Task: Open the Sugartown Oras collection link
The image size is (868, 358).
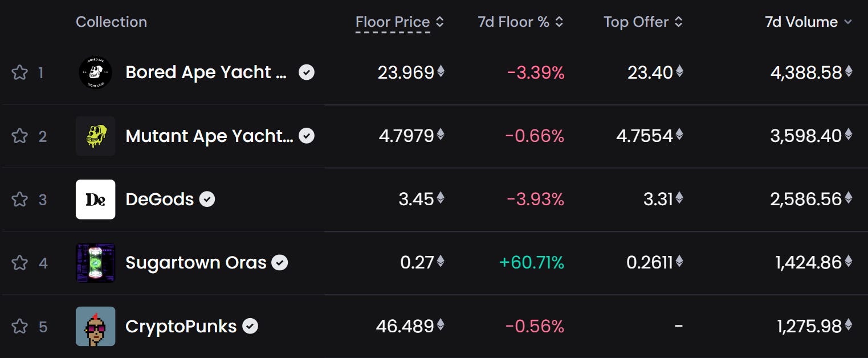Action: point(195,262)
